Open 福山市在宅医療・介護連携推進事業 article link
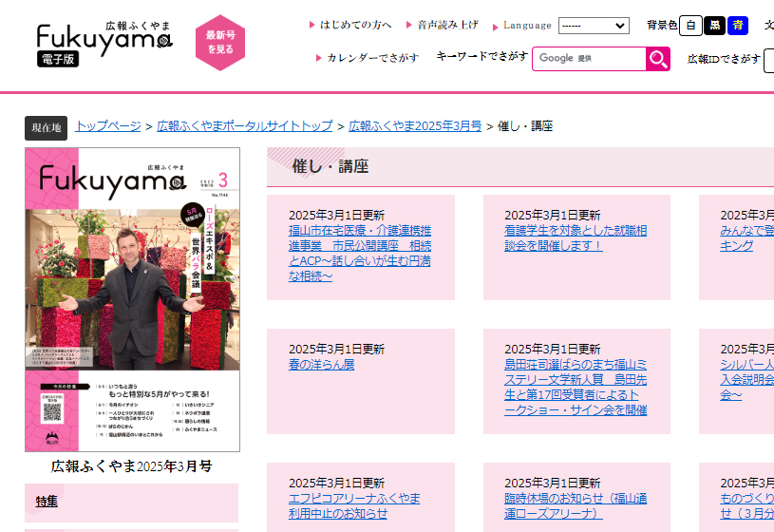 click(360, 253)
